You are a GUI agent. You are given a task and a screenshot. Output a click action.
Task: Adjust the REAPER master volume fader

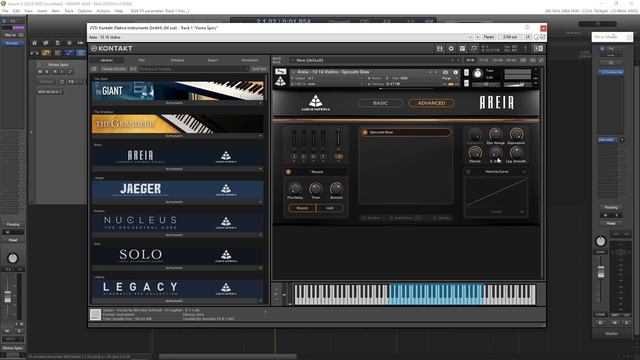click(x=601, y=272)
